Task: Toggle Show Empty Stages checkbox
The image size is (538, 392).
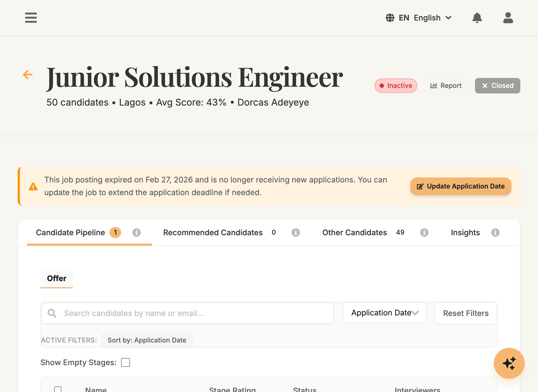Action: click(126, 362)
